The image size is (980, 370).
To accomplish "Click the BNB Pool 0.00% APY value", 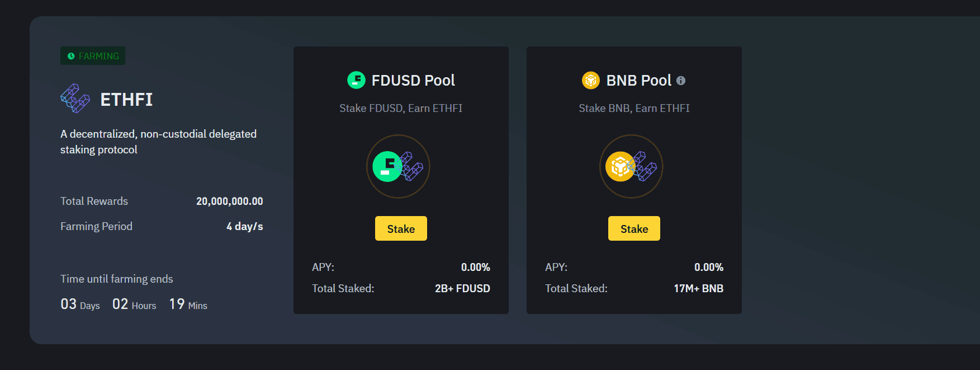I will click(x=708, y=267).
